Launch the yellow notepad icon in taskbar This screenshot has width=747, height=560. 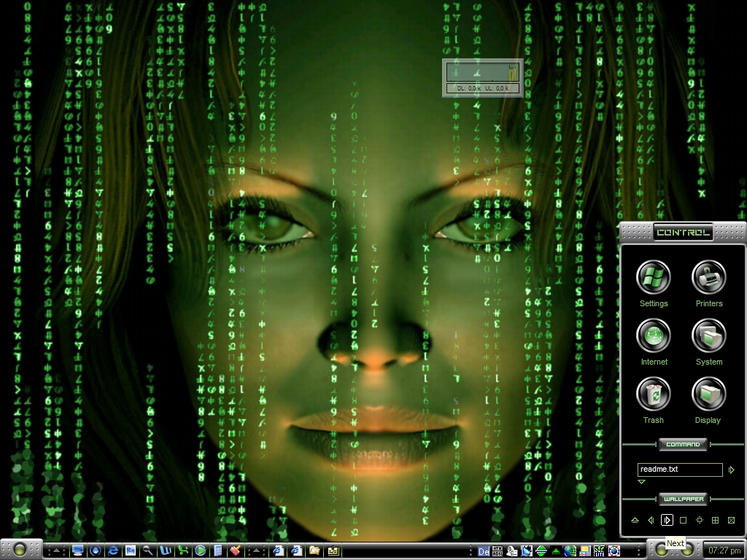333,551
